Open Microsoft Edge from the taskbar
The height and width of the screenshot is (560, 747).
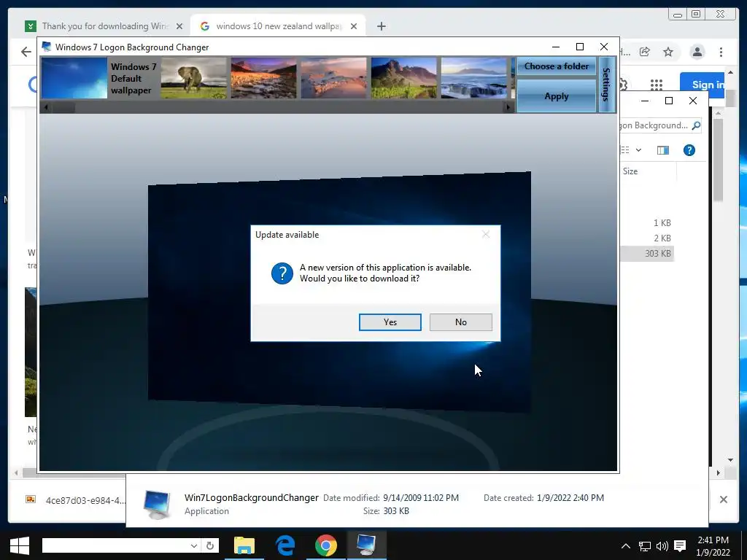pyautogui.click(x=285, y=545)
